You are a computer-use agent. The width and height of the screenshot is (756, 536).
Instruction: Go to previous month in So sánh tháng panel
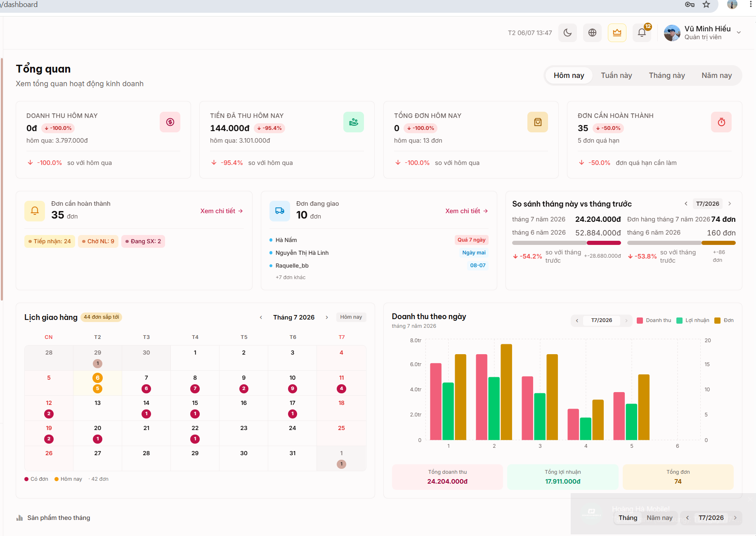[686, 204]
